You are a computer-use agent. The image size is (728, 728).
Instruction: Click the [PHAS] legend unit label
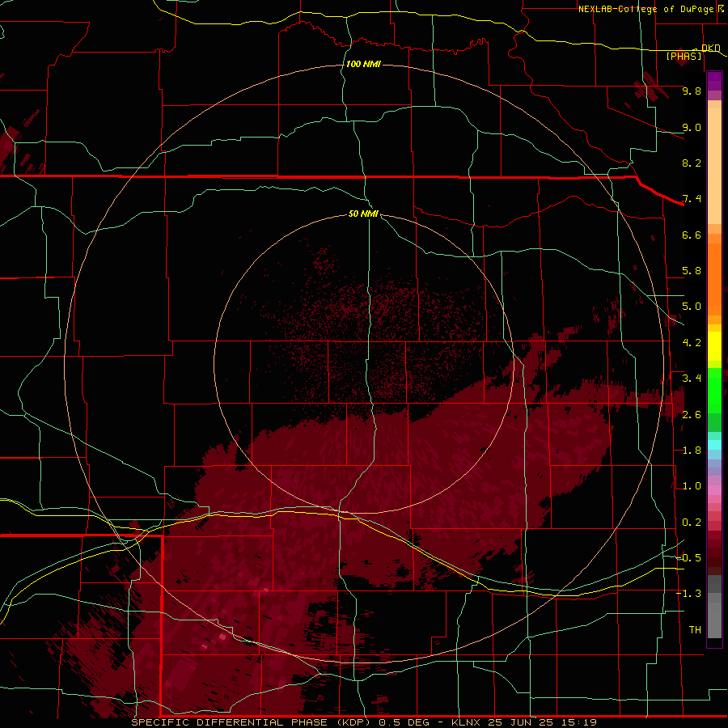tap(684, 56)
